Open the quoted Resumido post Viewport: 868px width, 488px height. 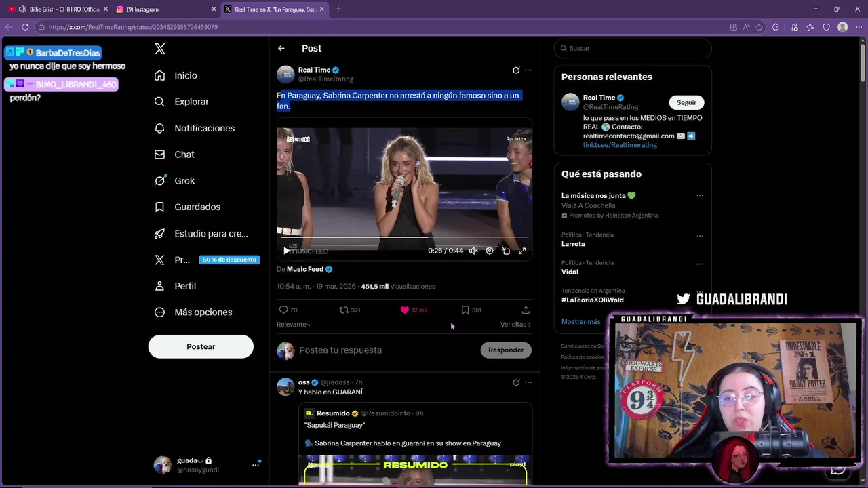[414, 445]
